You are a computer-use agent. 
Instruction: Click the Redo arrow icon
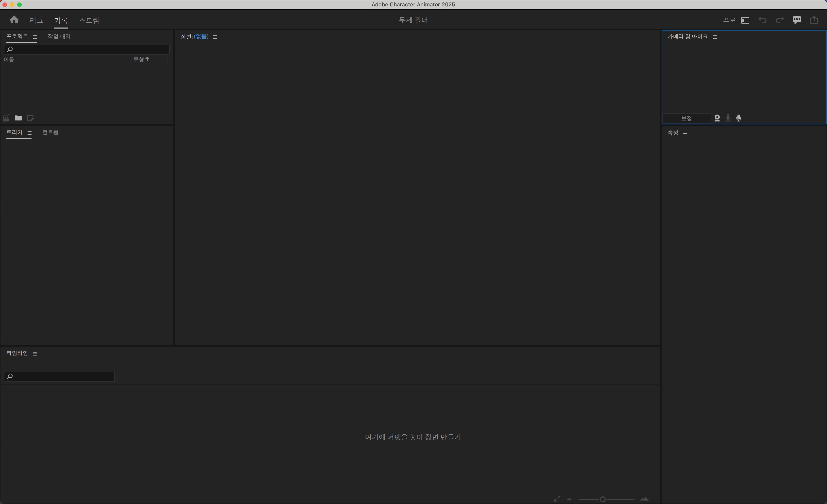coord(779,20)
